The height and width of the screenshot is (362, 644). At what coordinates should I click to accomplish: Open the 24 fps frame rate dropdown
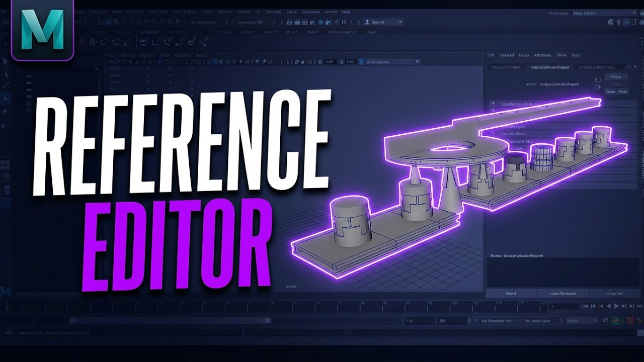(581, 321)
